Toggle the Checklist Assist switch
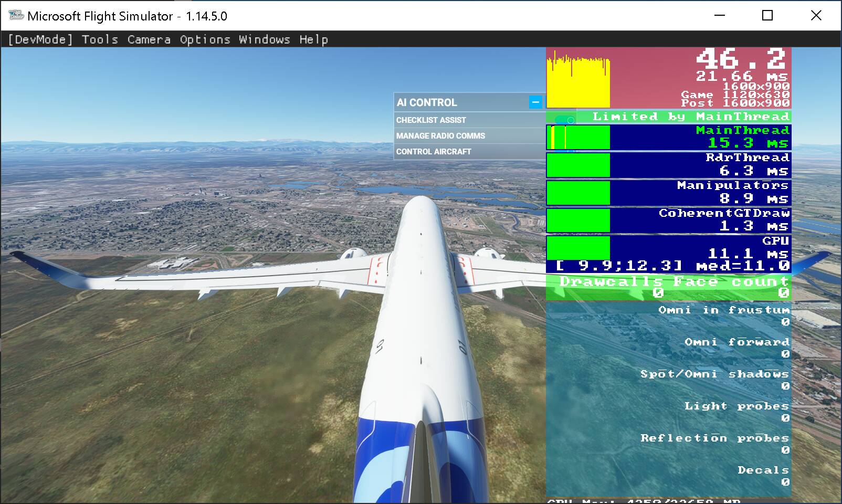This screenshot has width=842, height=504. (x=564, y=120)
